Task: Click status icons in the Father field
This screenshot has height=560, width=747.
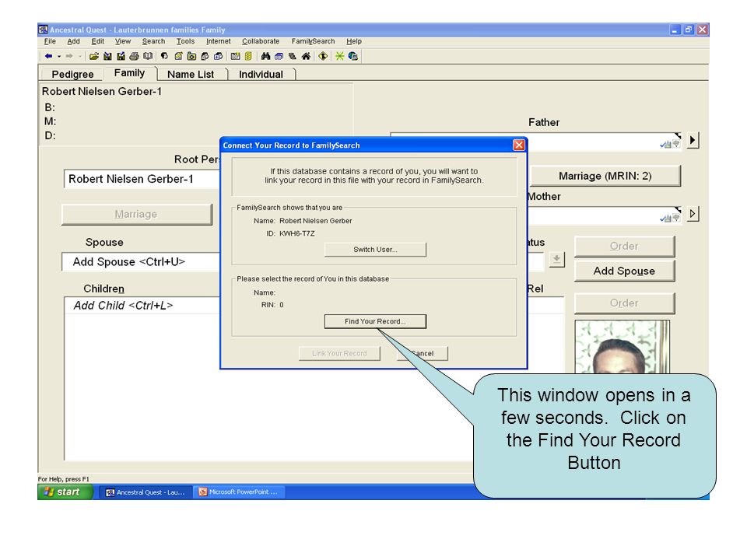Action: [669, 144]
